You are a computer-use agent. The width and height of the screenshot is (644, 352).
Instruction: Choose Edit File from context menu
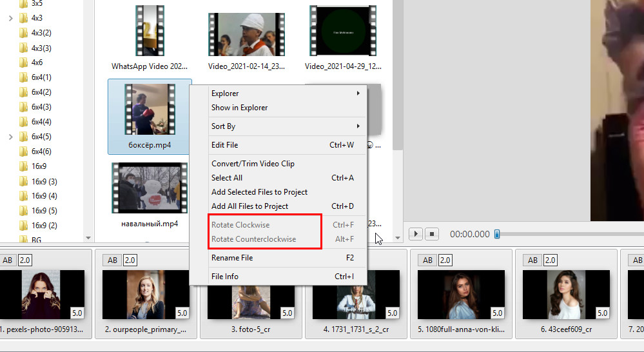coord(225,145)
